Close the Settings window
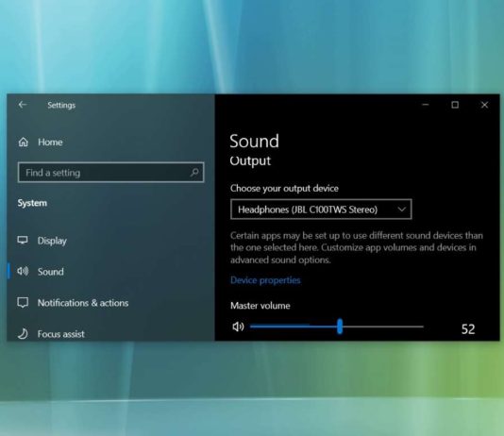Screen dimensions: 504x436 click(x=484, y=105)
